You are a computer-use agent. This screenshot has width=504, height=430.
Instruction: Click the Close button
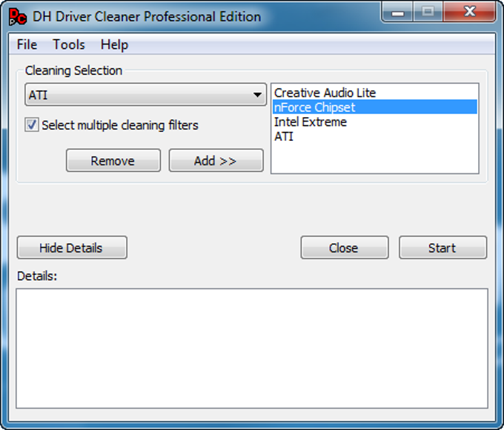click(x=345, y=248)
